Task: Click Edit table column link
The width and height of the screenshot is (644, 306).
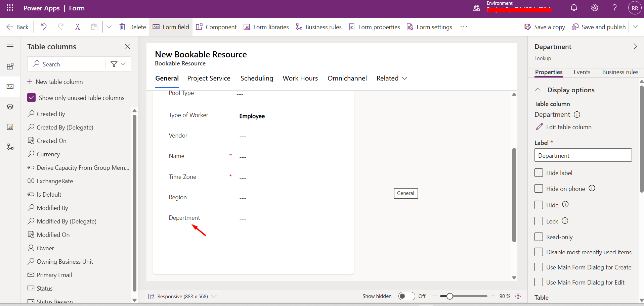Action: [568, 127]
